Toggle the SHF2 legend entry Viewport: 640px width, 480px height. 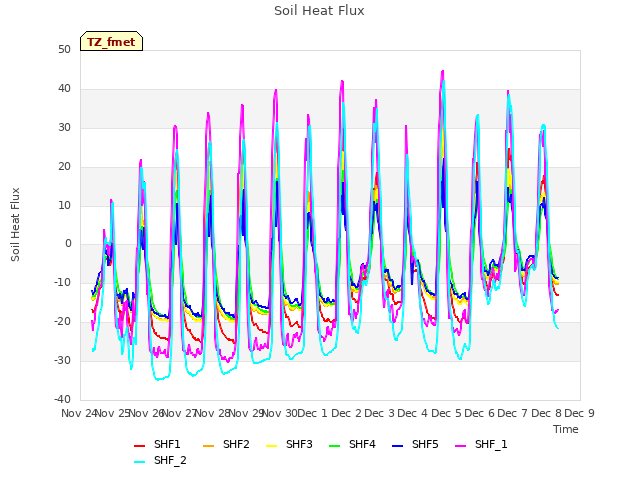[x=226, y=444]
